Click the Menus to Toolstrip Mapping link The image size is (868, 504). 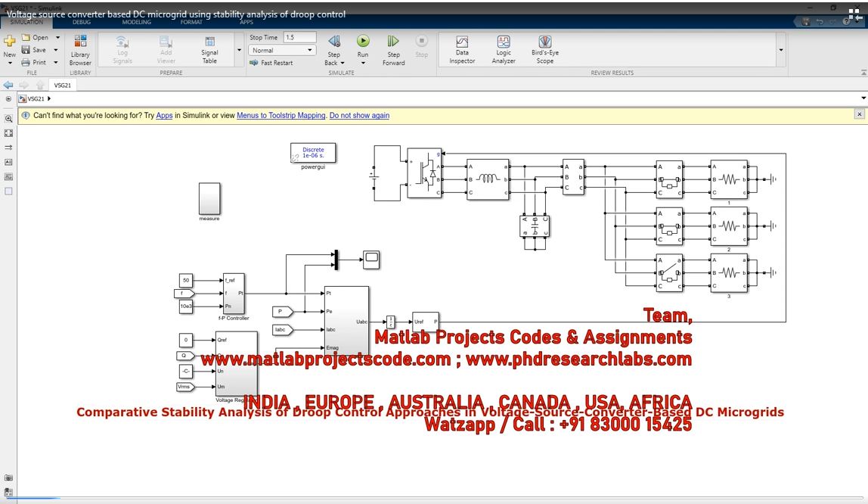(281, 116)
